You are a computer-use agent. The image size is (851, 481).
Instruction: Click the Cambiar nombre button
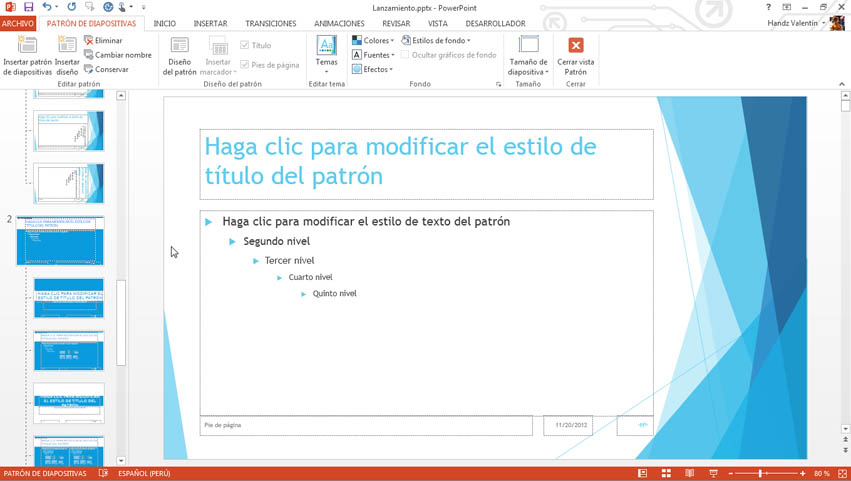[117, 55]
